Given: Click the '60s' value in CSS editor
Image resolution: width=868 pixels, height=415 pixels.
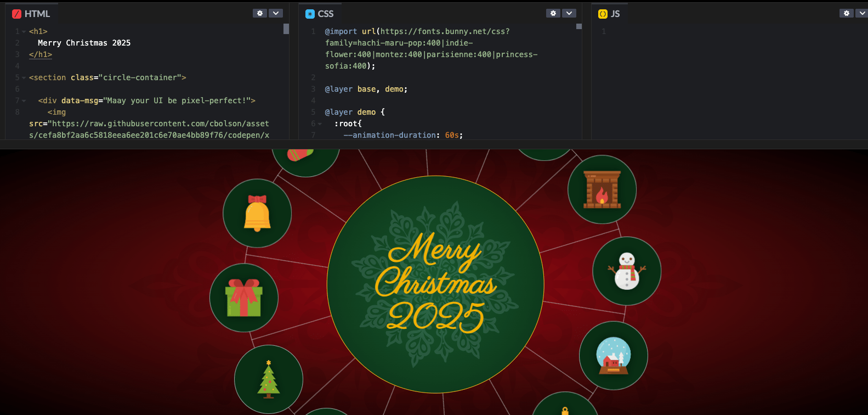Looking at the screenshot, I should (x=451, y=135).
